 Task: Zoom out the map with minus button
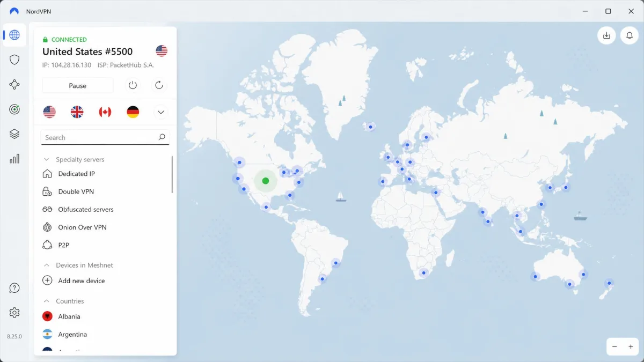pos(615,347)
